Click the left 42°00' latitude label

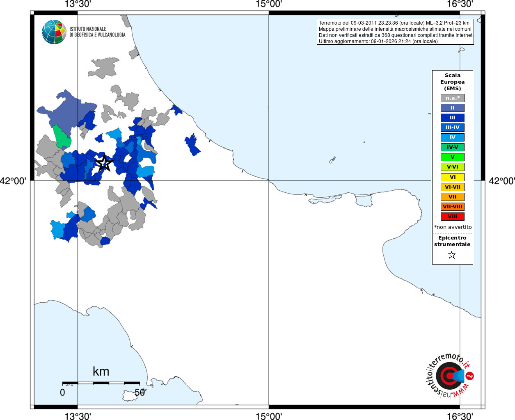tap(13, 181)
